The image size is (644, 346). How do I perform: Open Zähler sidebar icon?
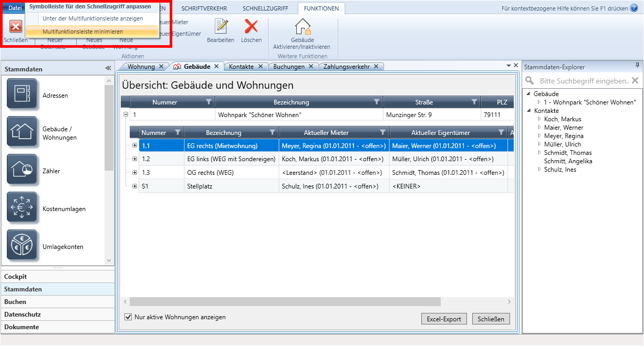(22, 170)
